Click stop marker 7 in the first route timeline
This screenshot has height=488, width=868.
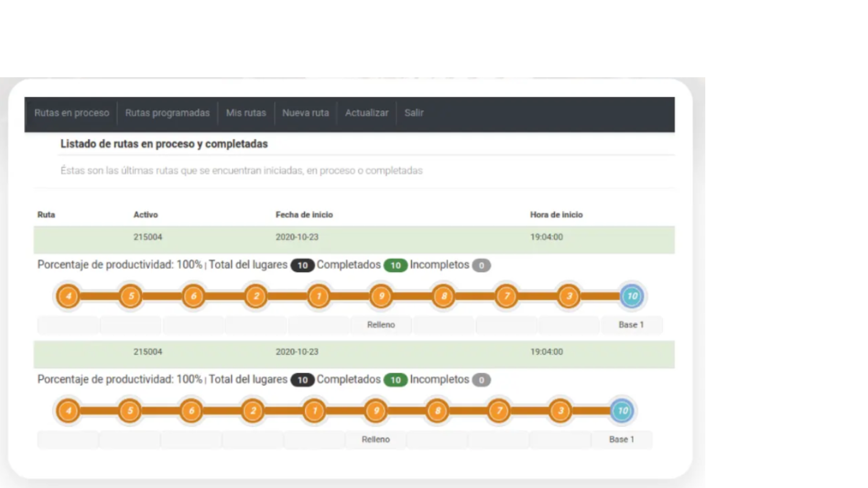(x=506, y=296)
